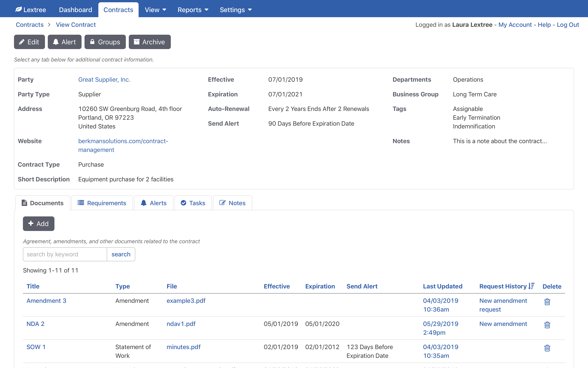
Task: Open the Help link
Action: [x=544, y=25]
